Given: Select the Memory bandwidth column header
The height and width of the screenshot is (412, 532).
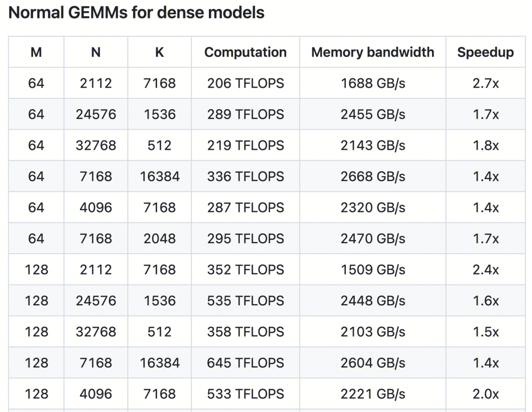Looking at the screenshot, I should tap(373, 52).
